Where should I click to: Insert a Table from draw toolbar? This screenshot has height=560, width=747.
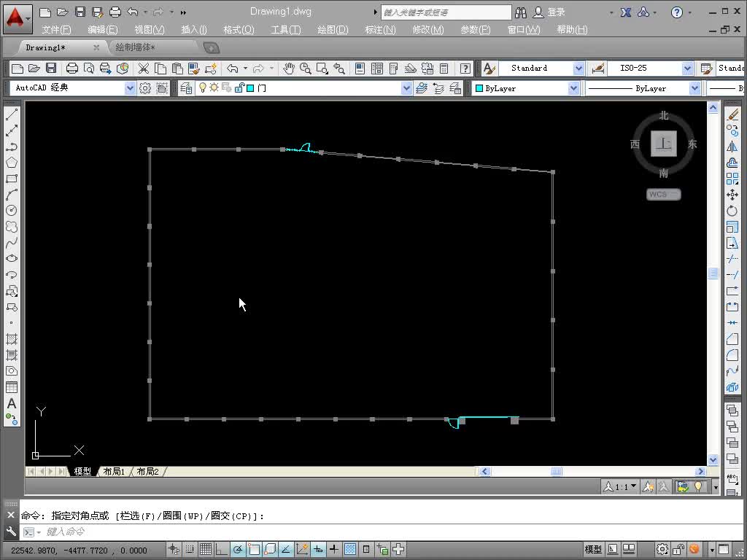click(x=12, y=387)
